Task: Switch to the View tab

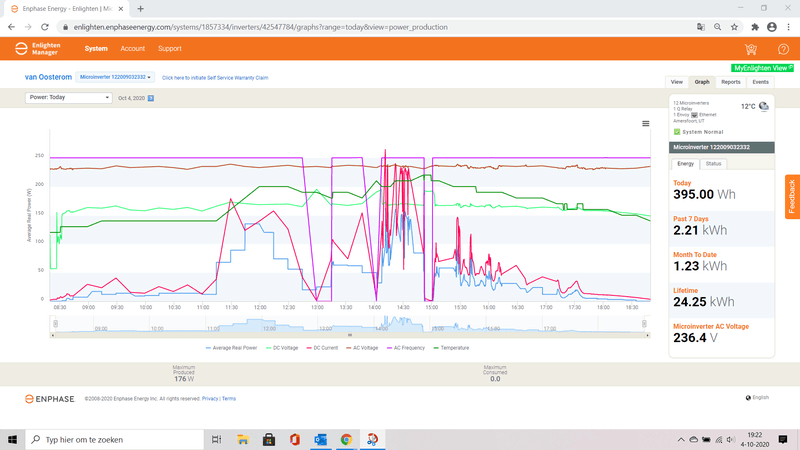Action: pyautogui.click(x=677, y=82)
